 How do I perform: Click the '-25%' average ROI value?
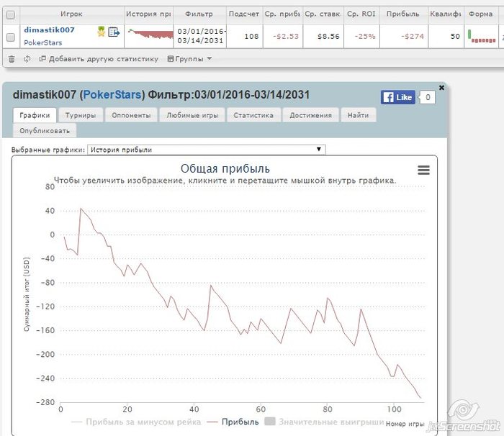pos(365,36)
